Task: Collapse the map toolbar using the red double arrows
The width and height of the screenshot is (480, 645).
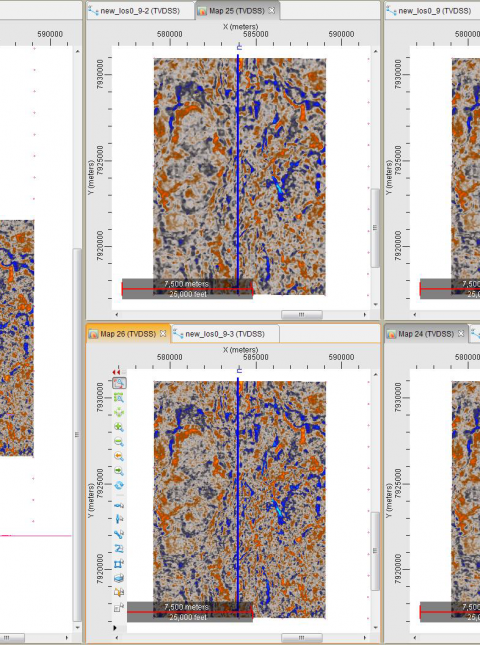Action: (x=116, y=372)
